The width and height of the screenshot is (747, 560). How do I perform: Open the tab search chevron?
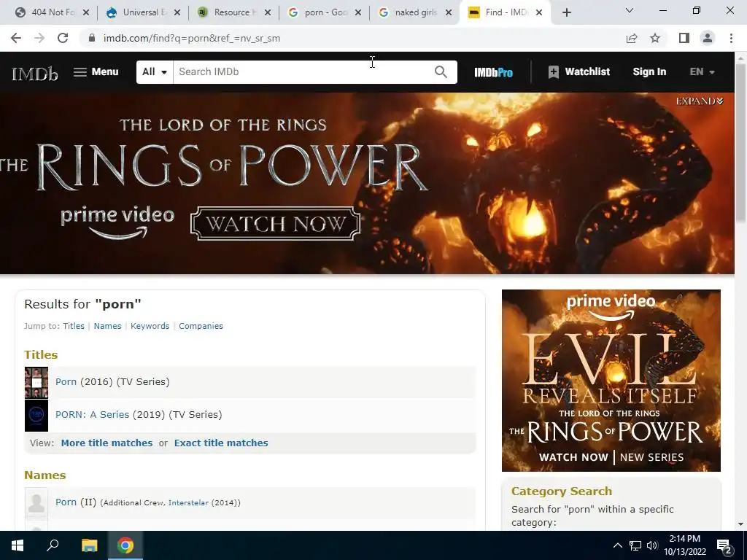(630, 10)
